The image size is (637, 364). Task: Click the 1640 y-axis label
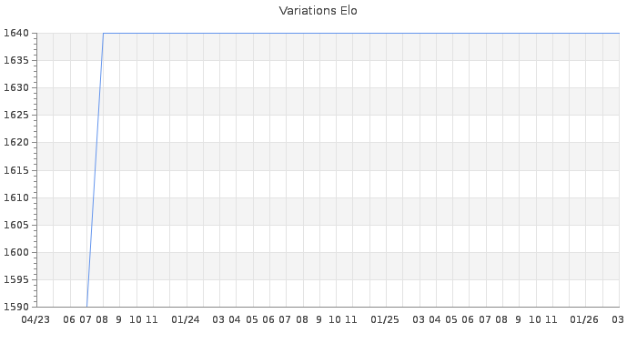click(x=15, y=34)
